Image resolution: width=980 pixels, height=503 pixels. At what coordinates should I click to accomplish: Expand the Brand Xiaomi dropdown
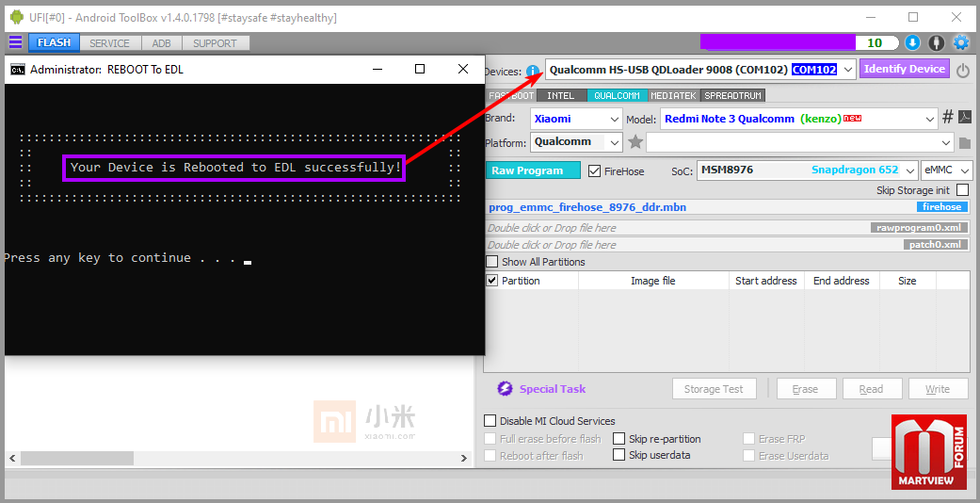click(614, 119)
